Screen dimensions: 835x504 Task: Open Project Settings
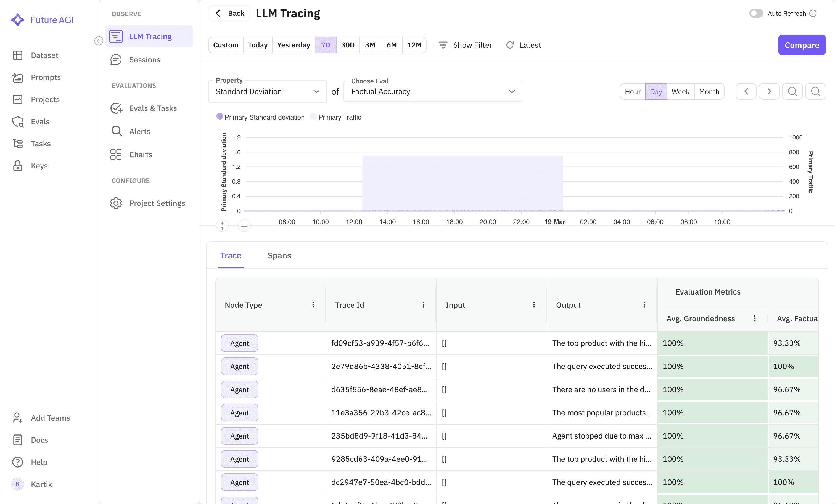click(x=116, y=203)
